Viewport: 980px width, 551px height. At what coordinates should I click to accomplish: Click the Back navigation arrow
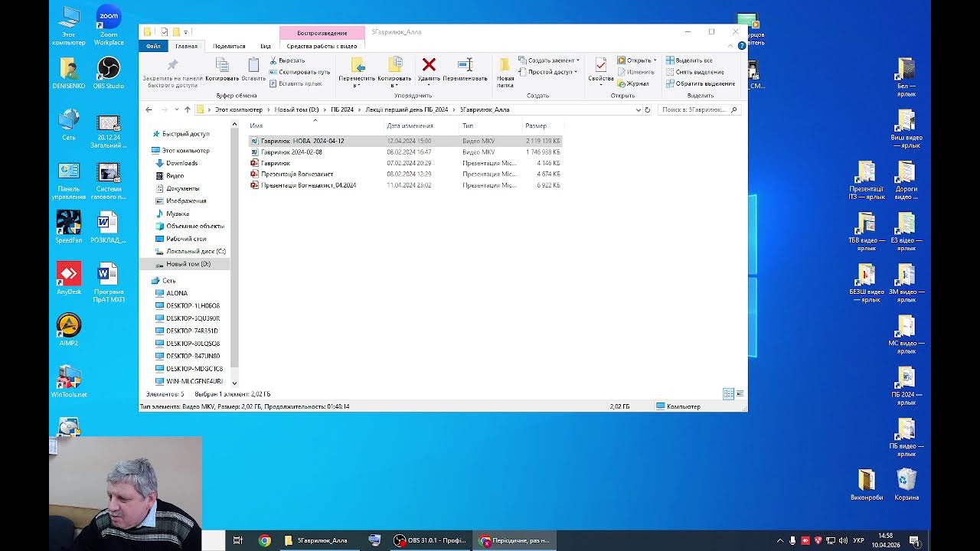click(x=149, y=109)
